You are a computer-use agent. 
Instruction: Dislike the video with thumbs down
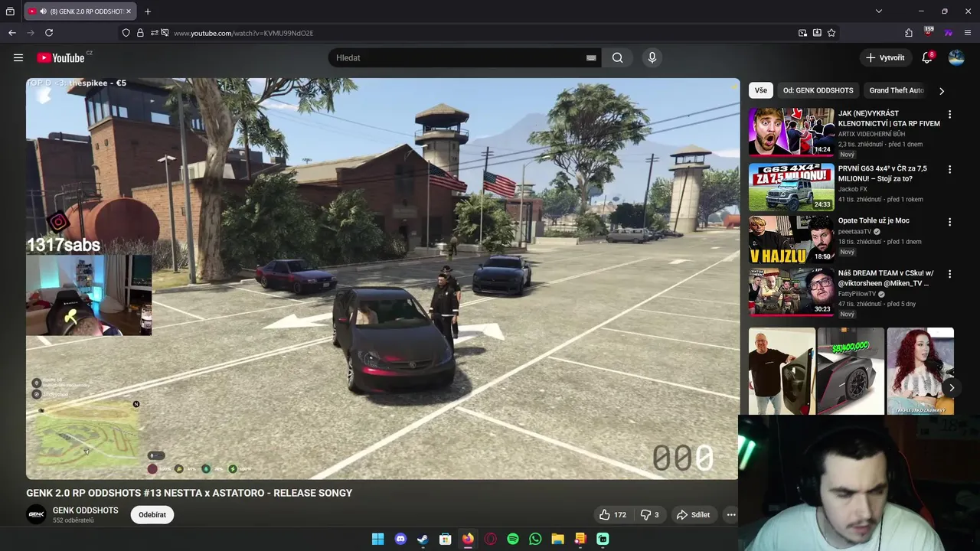pos(649,515)
